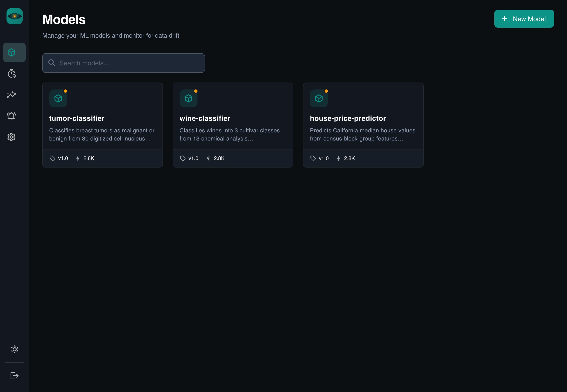Viewport: 567px width, 392px height.
Task: Log out using the sidebar exit icon
Action: 14,375
